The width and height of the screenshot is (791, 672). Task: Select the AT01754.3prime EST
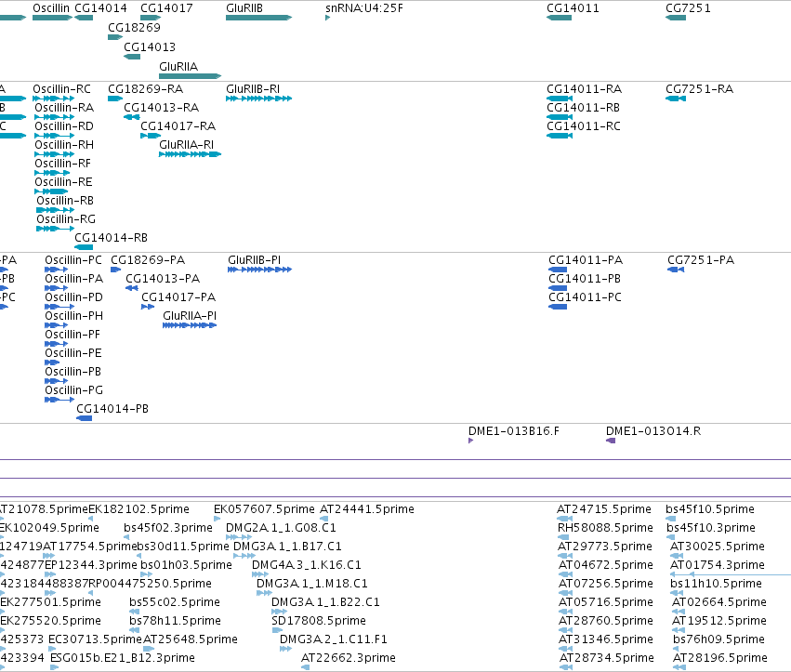click(x=731, y=574)
